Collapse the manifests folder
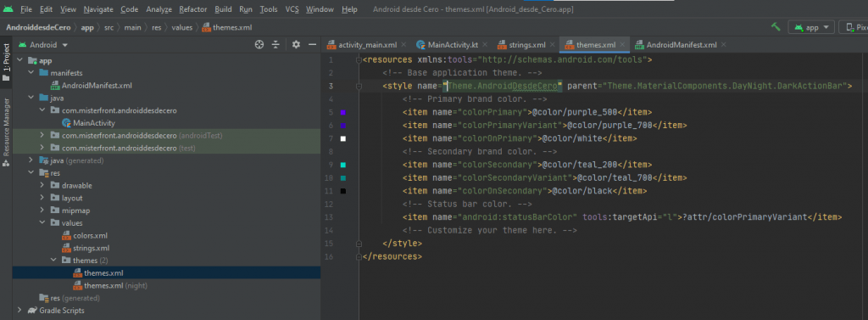 pos(31,73)
